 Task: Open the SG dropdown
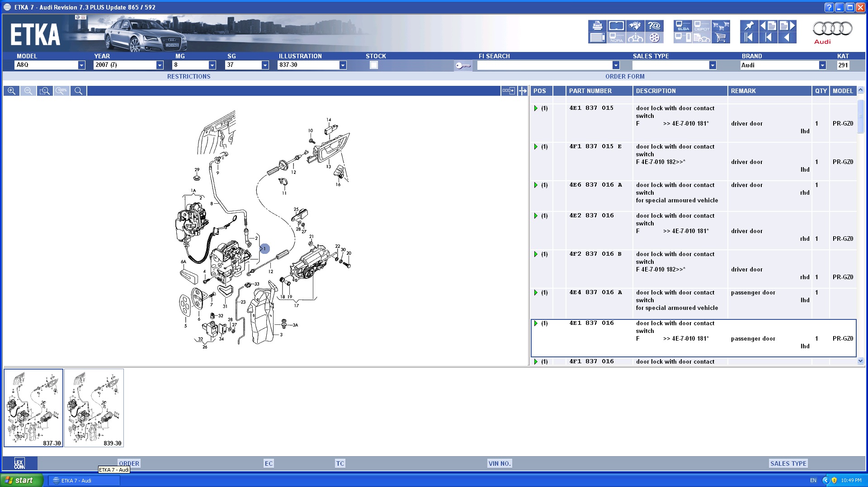265,65
